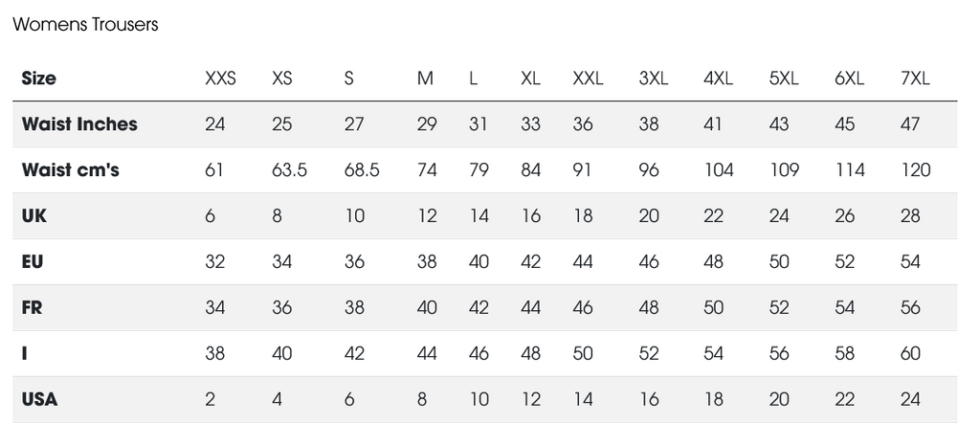
Task: Click the Italy size 60 cell
Action: click(x=911, y=354)
